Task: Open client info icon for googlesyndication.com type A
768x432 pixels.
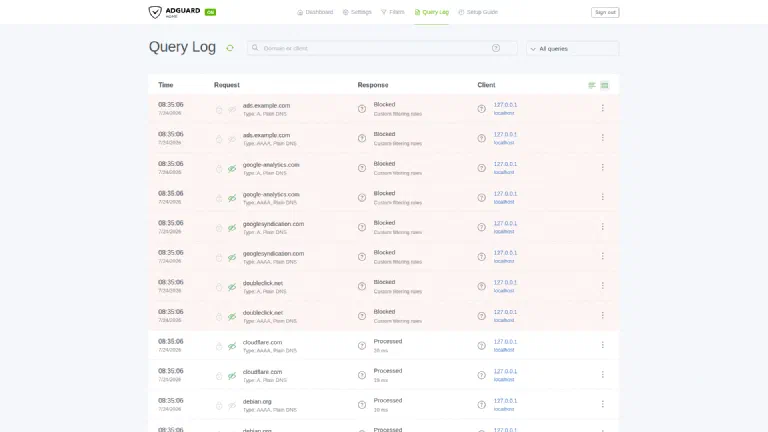Action: [481, 227]
